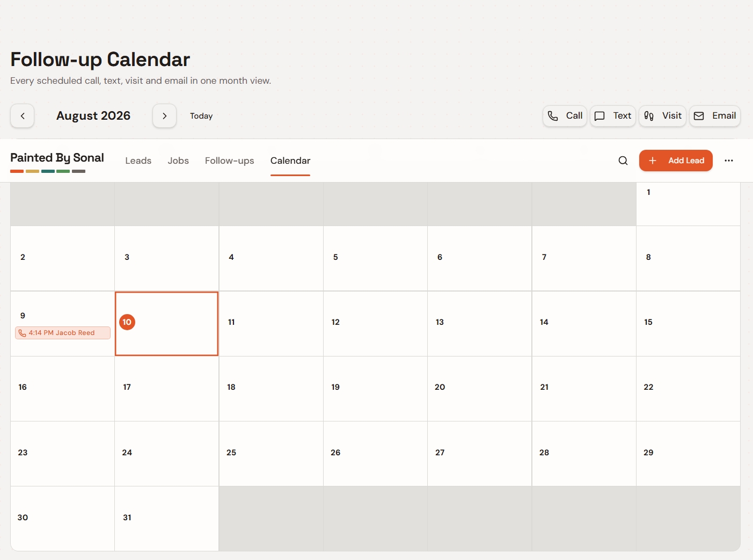Switch to the Leads tab
Screen dimensions: 753x560
(138, 161)
